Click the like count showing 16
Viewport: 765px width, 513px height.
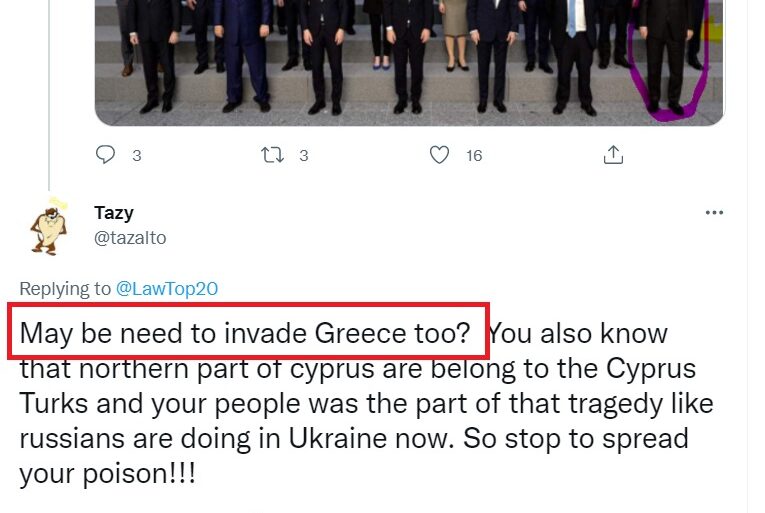coord(474,156)
